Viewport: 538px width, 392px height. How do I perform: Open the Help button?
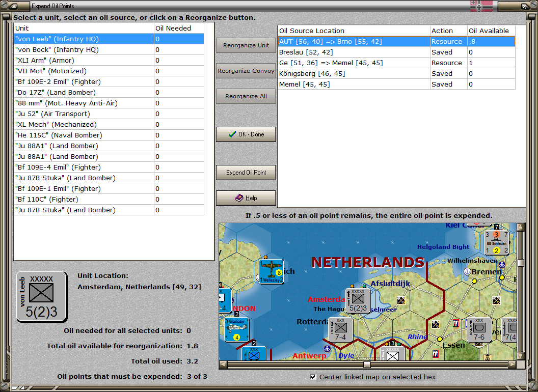click(246, 198)
